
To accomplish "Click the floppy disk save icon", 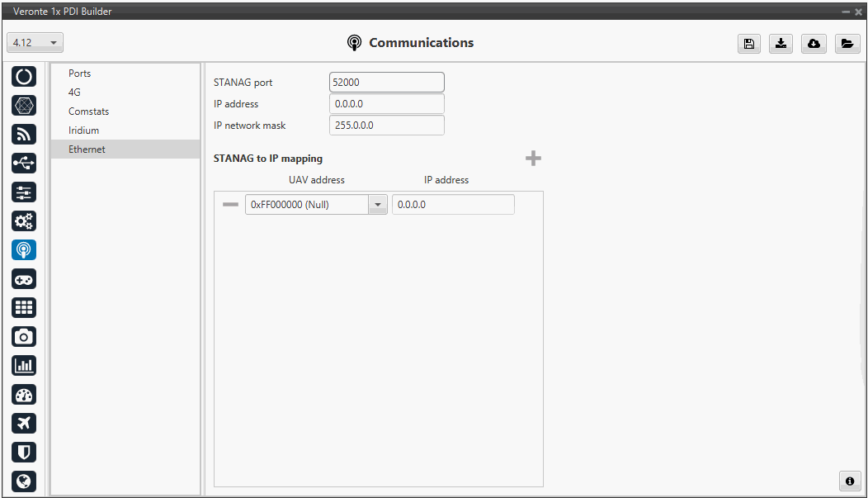I will click(x=748, y=45).
